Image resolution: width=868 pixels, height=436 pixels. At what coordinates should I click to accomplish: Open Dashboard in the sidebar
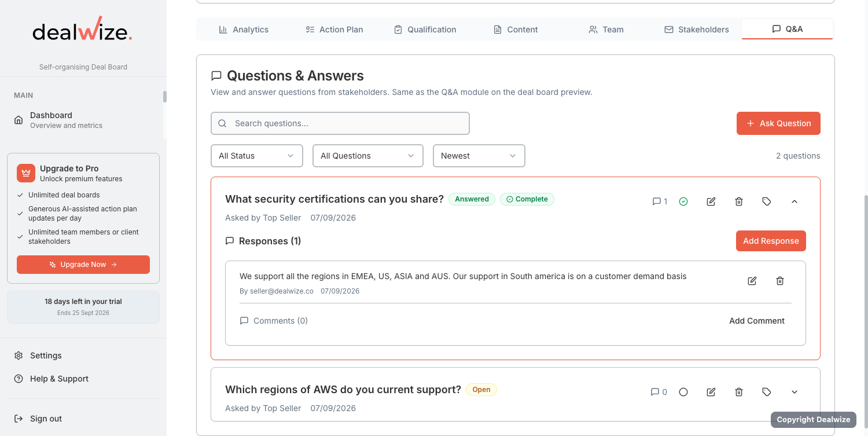click(84, 120)
